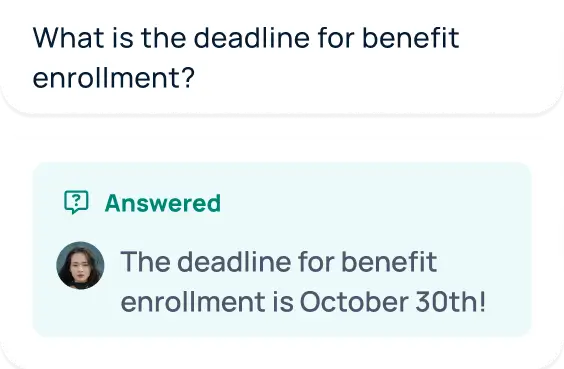Click the answer text mentioning October 30th
Image resolution: width=564 pixels, height=369 pixels.
click(303, 282)
